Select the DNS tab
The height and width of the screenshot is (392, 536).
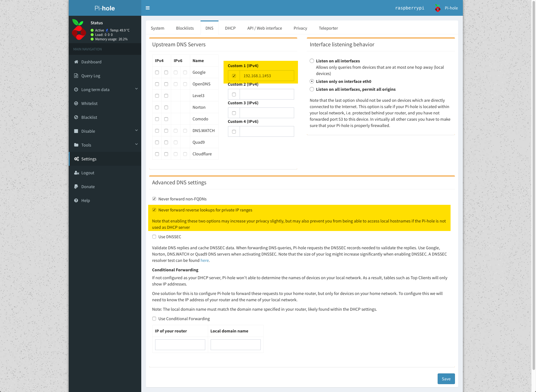click(x=209, y=28)
